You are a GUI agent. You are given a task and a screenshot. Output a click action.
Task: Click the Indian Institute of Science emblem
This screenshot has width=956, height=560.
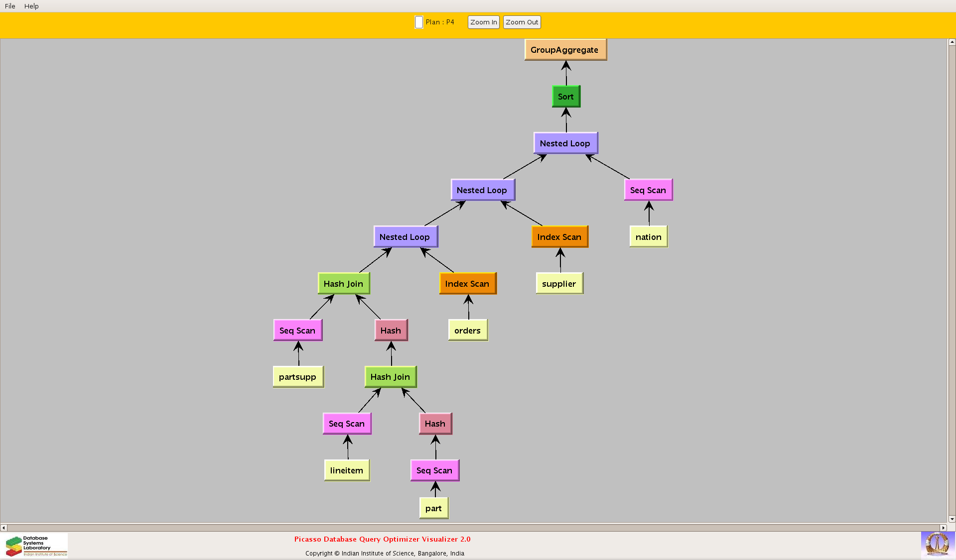(x=937, y=544)
